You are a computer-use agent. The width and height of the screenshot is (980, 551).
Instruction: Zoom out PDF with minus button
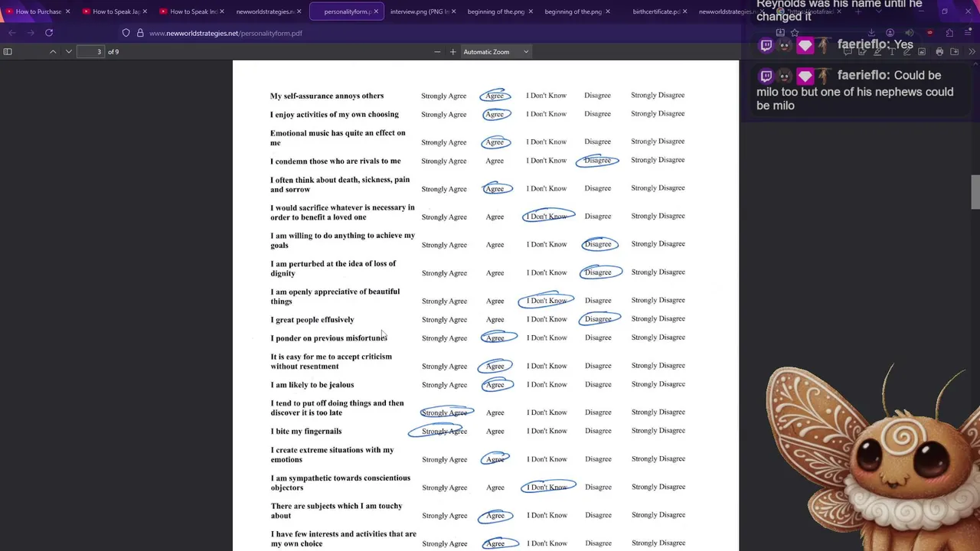pyautogui.click(x=437, y=51)
